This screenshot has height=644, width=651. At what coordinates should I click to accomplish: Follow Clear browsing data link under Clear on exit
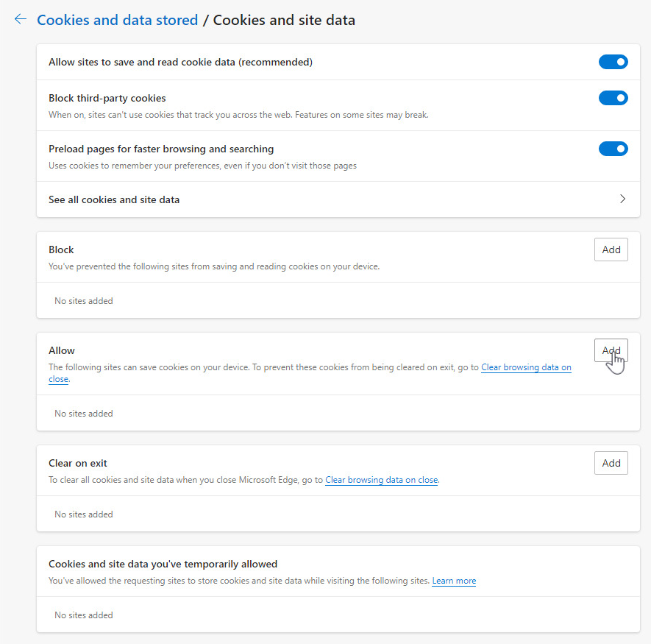381,480
